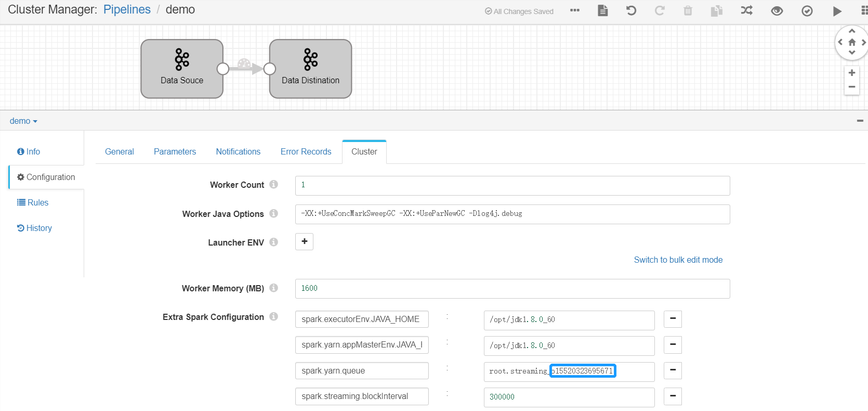Click Switch to bulk edit mode link
The height and width of the screenshot is (411, 868).
click(x=678, y=260)
